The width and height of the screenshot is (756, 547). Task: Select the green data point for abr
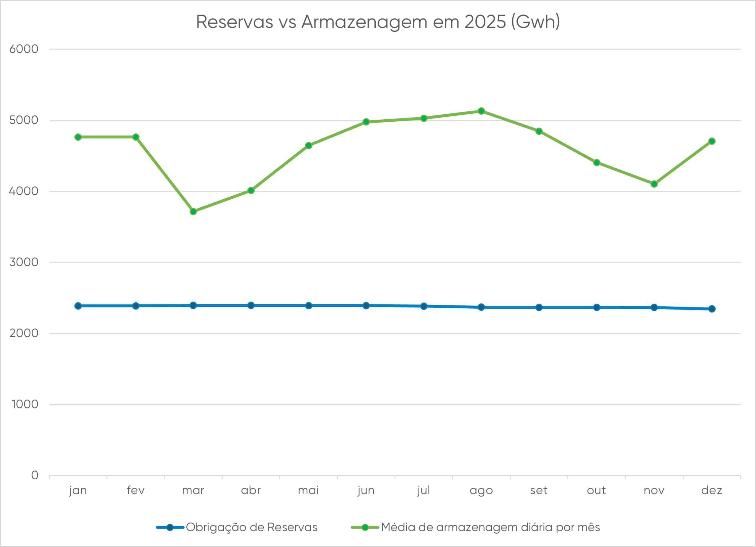coord(251,190)
